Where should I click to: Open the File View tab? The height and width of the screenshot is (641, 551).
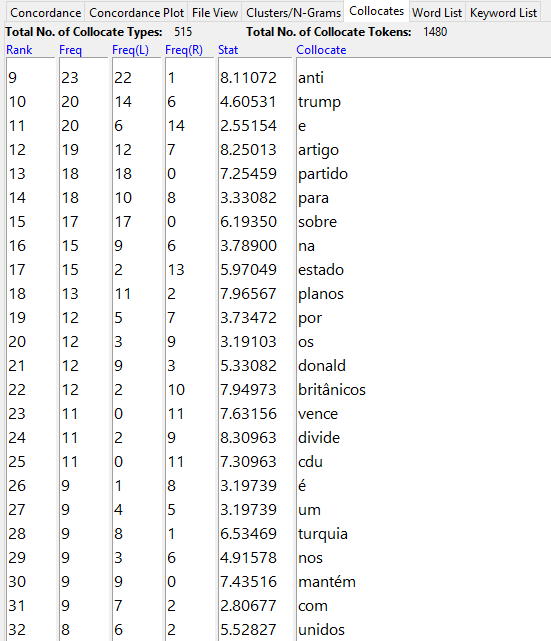215,13
